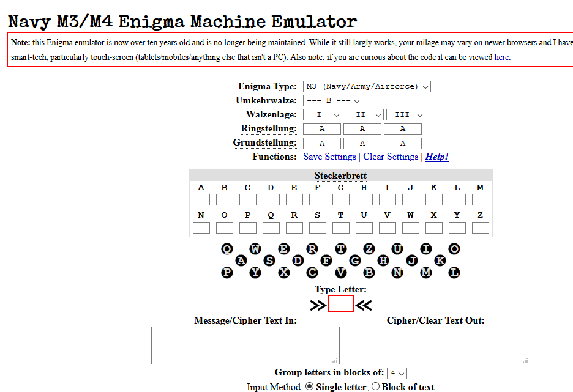This screenshot has width=573, height=392.
Task: Open the Help! link
Action: coord(436,157)
